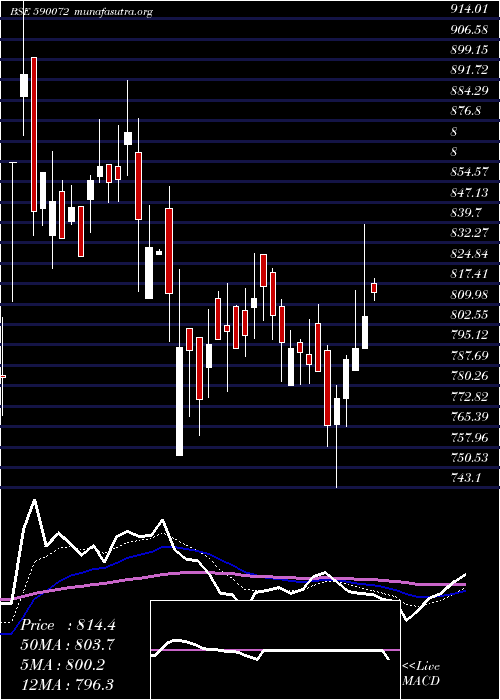Pick the 884.29 price axis value
The image size is (500, 700).
pyautogui.click(x=469, y=91)
